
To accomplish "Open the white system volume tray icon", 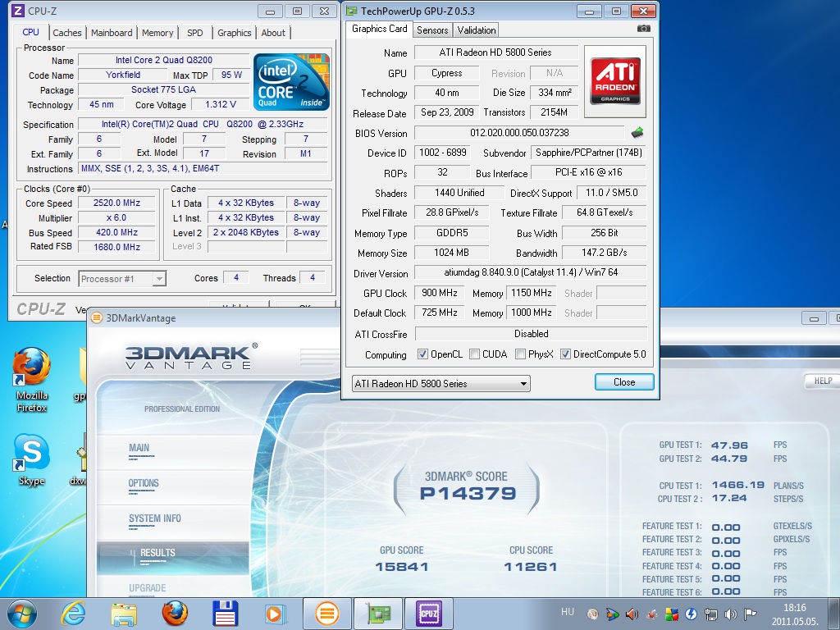I will [730, 614].
